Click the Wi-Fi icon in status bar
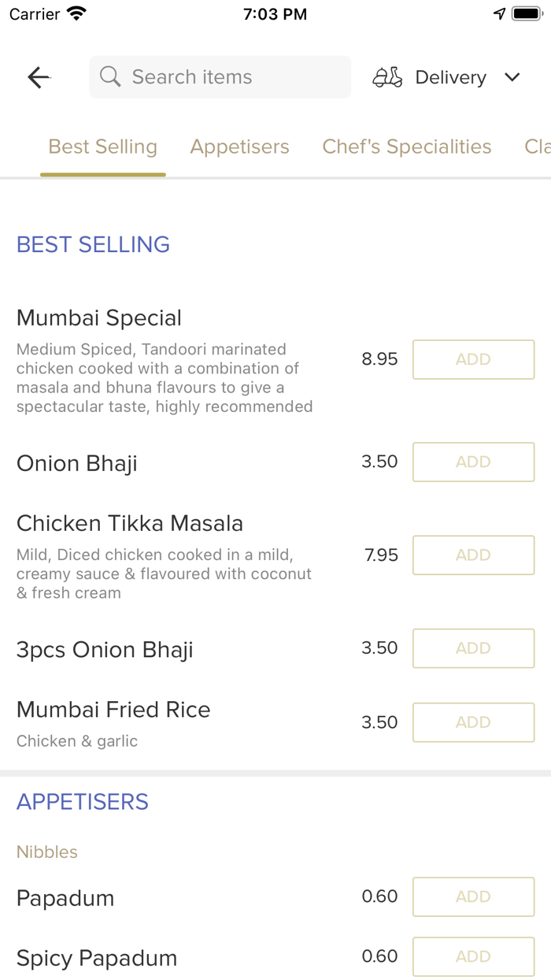This screenshot has width=551, height=980. coord(76,13)
